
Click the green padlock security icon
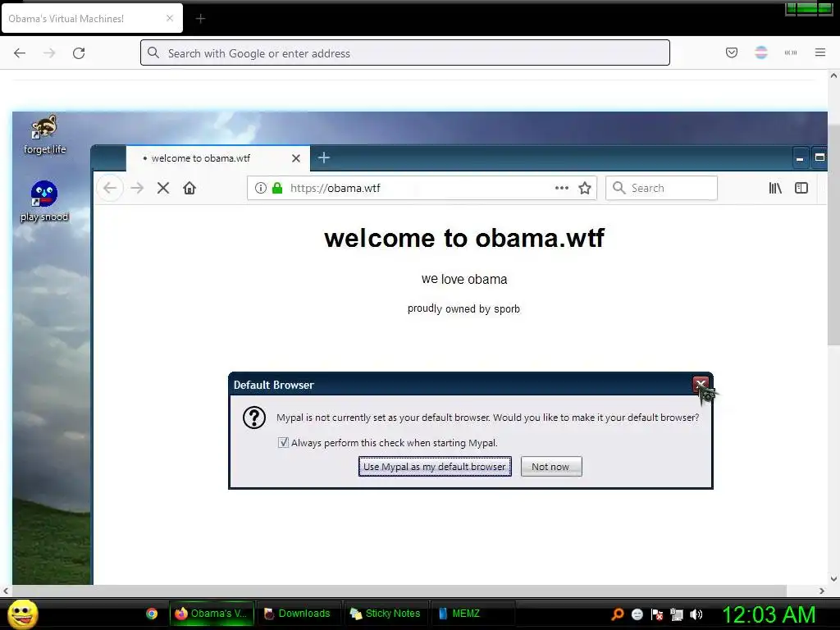(277, 188)
